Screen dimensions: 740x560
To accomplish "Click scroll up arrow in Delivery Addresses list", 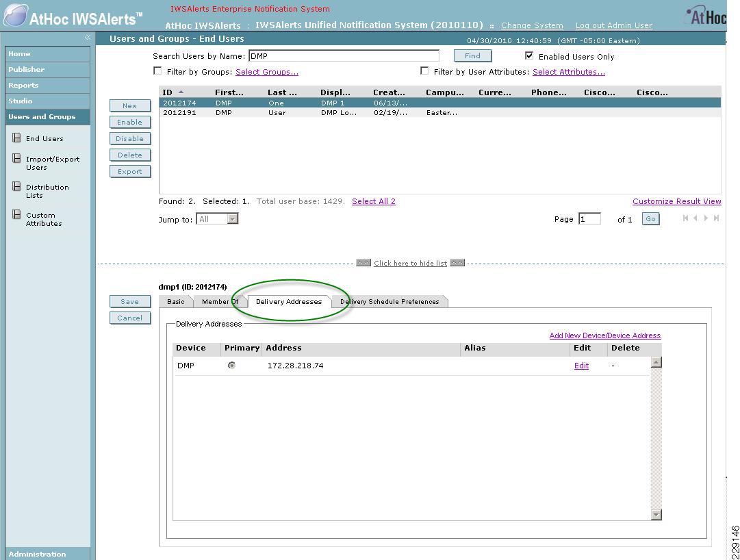I will pyautogui.click(x=656, y=362).
